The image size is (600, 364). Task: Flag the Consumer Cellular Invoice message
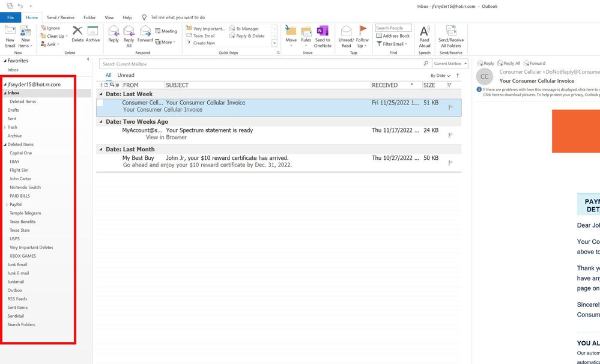coord(450,108)
